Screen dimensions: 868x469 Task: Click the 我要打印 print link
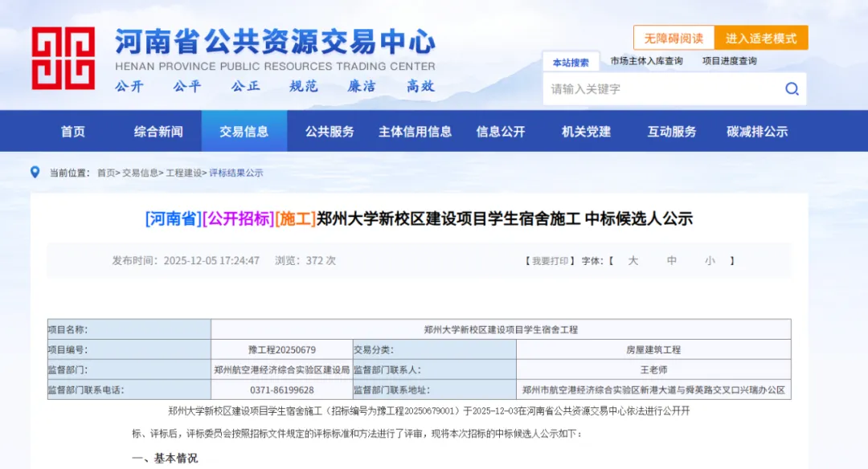550,260
